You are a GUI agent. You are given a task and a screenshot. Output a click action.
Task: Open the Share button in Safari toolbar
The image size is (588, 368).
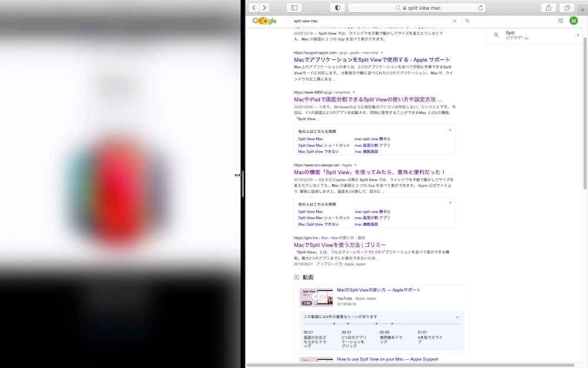549,8
